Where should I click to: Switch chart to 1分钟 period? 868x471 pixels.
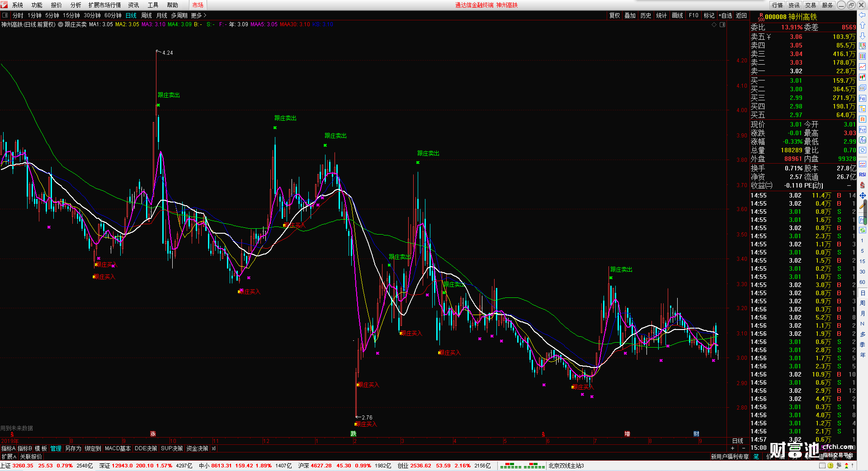[34, 15]
